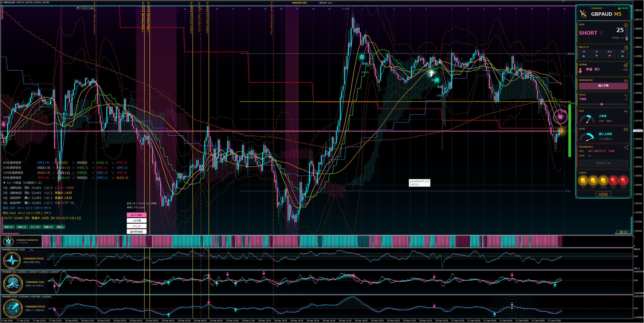Collapse the トレード候補 list triangle
The width and height of the screenshot is (644, 323).
(x=4, y=183)
